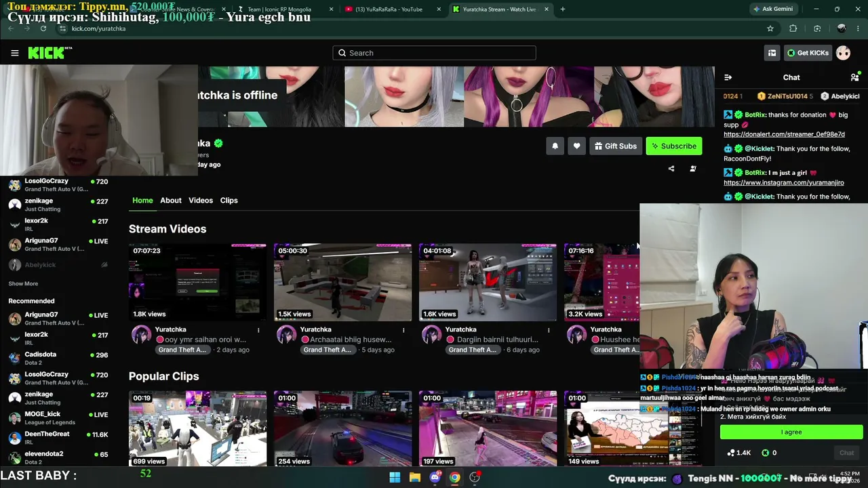Click the Gift Subs button

coord(616,146)
